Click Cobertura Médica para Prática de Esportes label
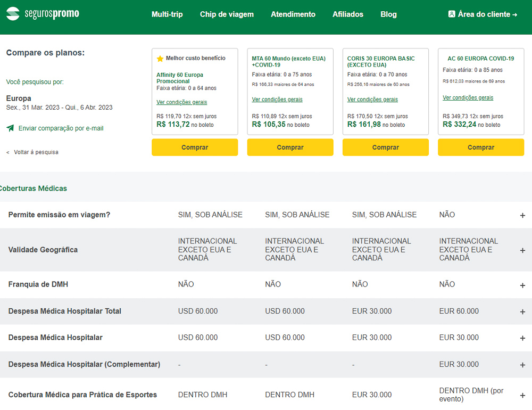Viewport: 532px width, 410px height. click(x=82, y=395)
